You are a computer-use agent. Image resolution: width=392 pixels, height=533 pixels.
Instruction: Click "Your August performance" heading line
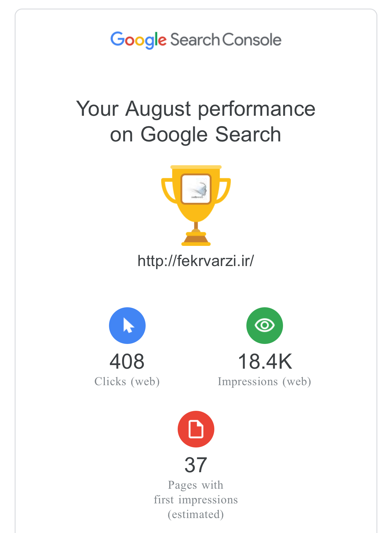196,109
